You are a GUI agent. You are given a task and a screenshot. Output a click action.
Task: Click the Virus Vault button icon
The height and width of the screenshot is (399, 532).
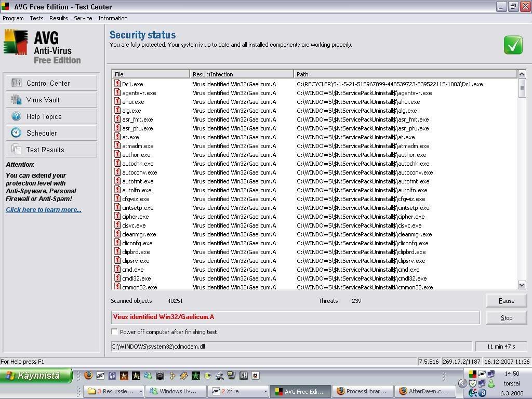(16, 99)
